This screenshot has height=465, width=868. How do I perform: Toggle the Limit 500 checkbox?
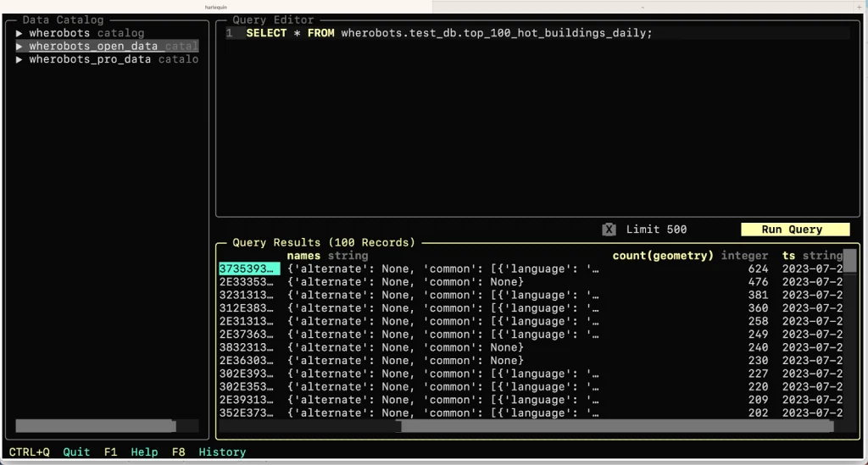point(609,230)
